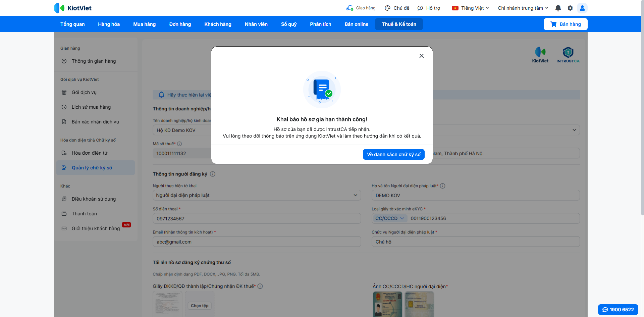The width and height of the screenshot is (644, 317).
Task: Click the Thanh toán card icon
Action: pos(64,214)
